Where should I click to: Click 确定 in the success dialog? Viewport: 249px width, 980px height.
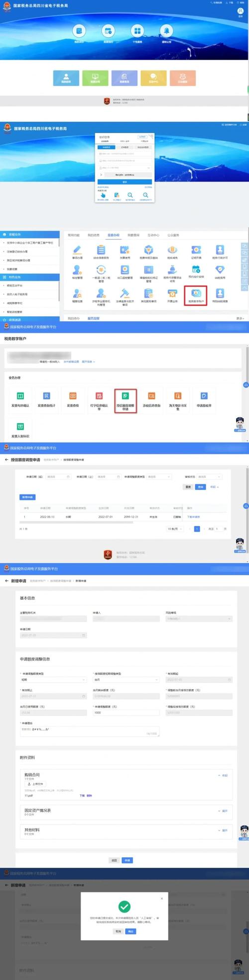[131, 932]
